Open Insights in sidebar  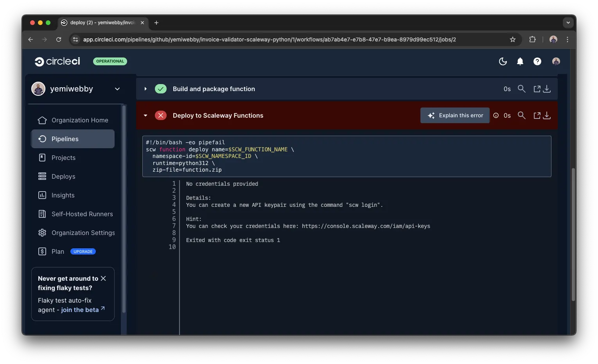coord(73,195)
